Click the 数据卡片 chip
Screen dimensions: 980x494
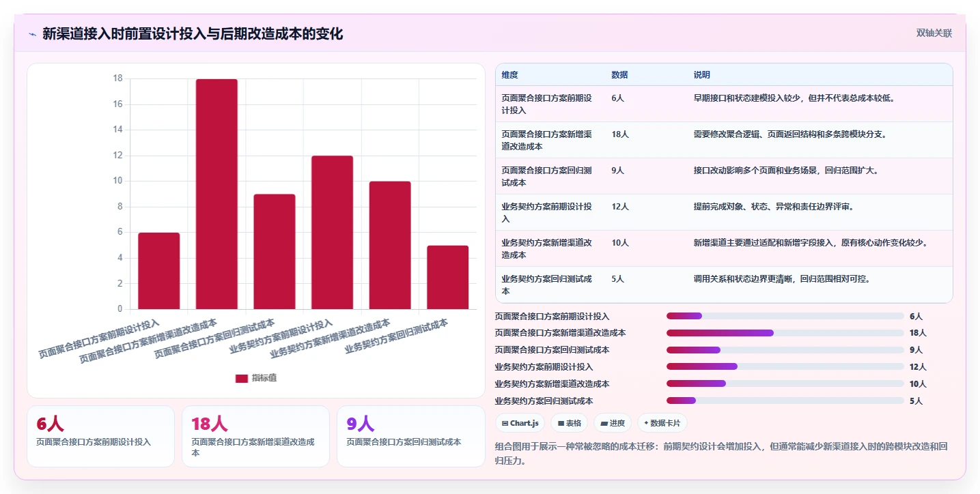pyautogui.click(x=662, y=423)
